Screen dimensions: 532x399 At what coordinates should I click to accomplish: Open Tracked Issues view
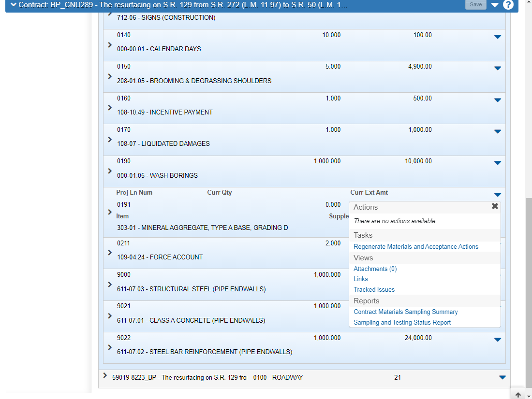click(374, 290)
